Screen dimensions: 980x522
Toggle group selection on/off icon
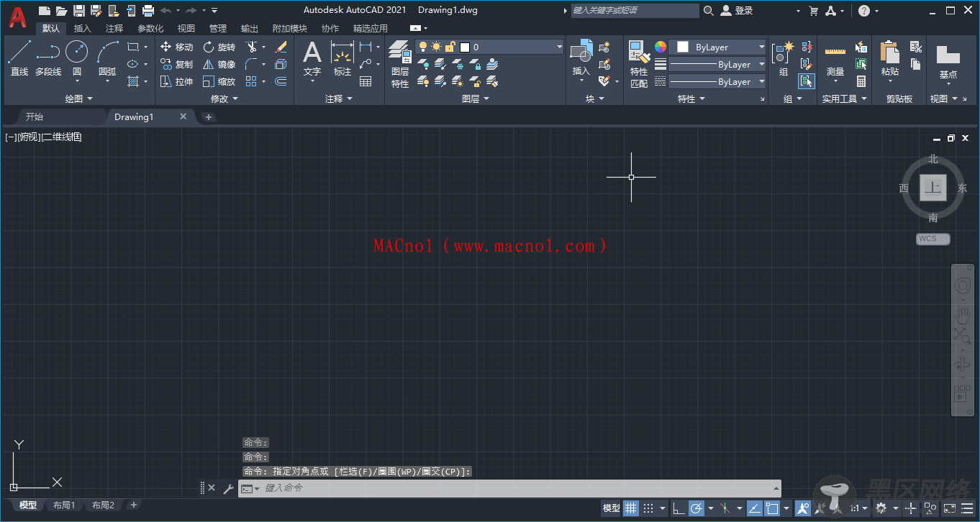point(807,81)
